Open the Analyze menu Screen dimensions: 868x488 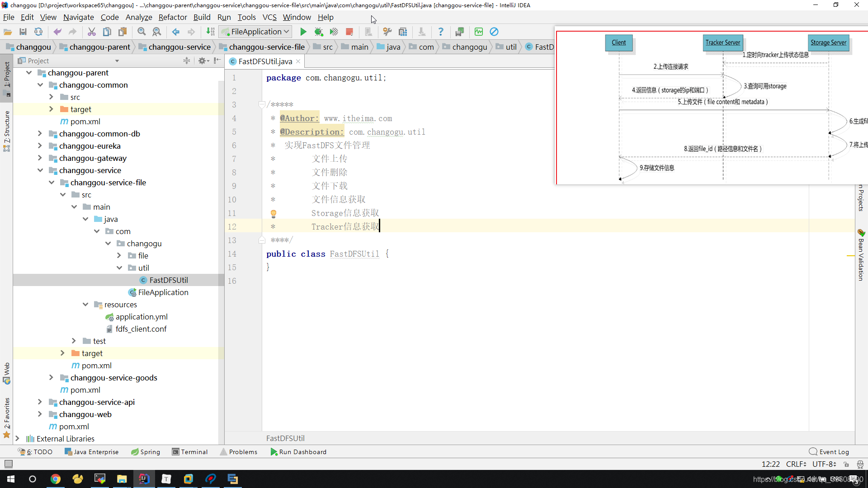click(139, 17)
